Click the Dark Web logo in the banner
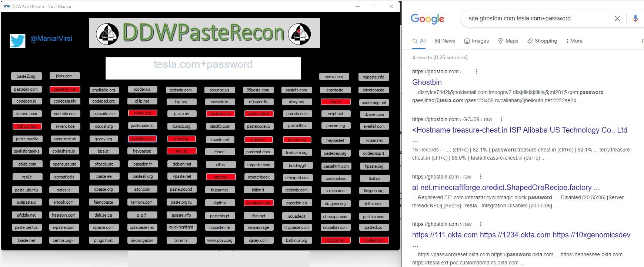 click(x=300, y=34)
